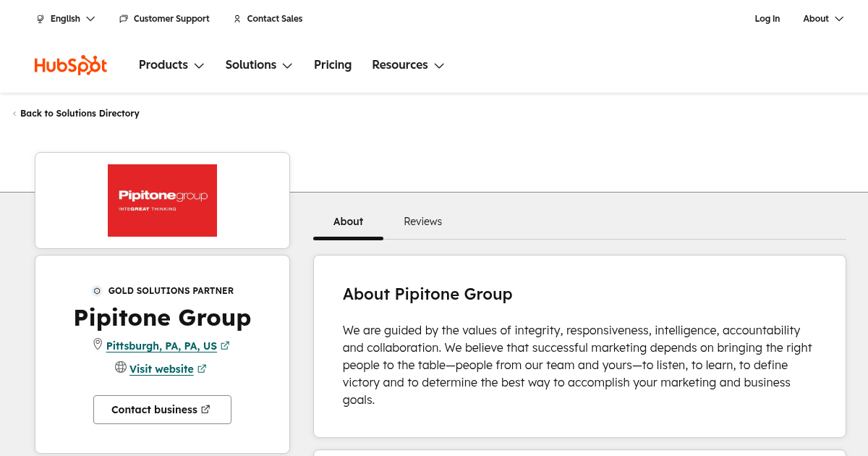Switch to the Reviews tab
868x456 pixels.
(422, 221)
